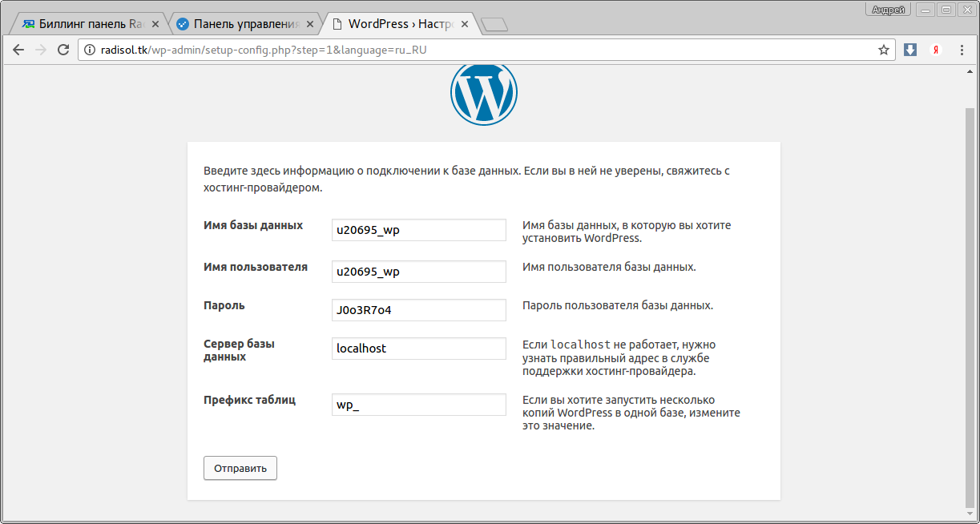Go back to the previous page
This screenshot has width=980, height=524.
click(x=18, y=50)
